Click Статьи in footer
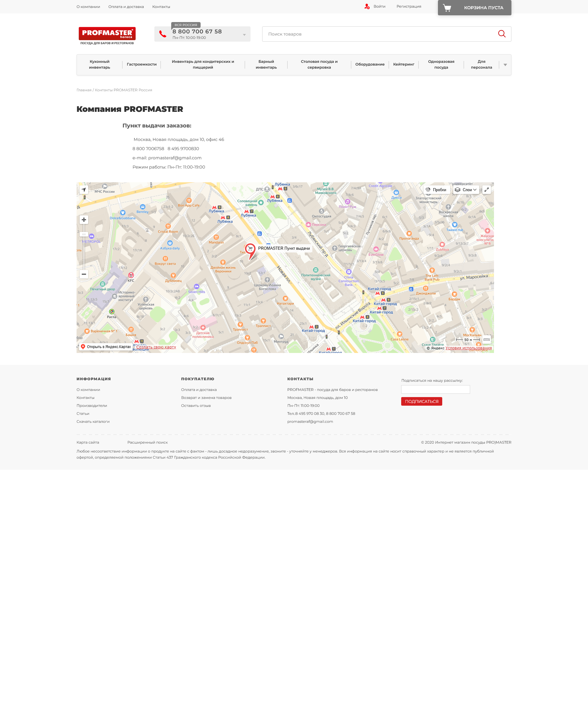 83,414
